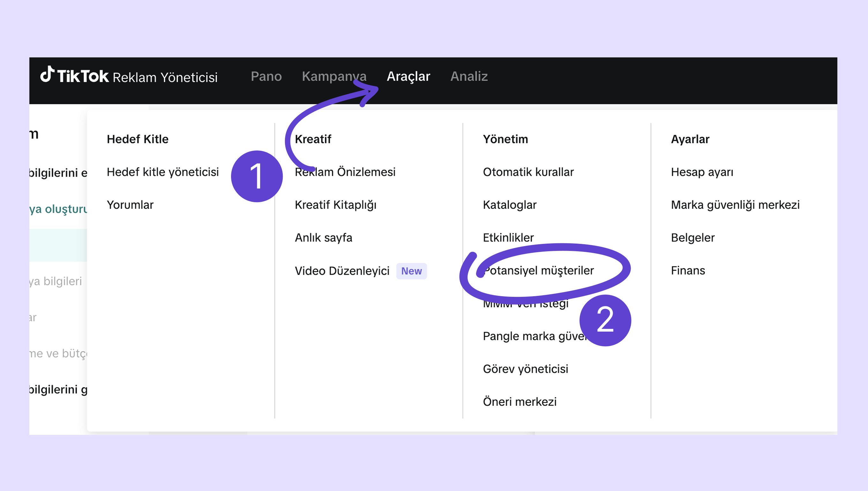
Task: Click the New badge beside Video Düzenleyici
Action: point(411,271)
